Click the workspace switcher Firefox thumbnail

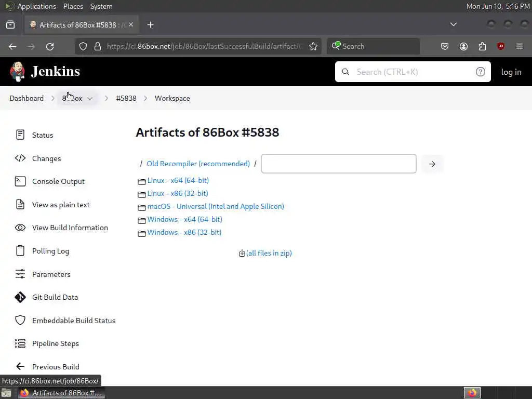472,393
